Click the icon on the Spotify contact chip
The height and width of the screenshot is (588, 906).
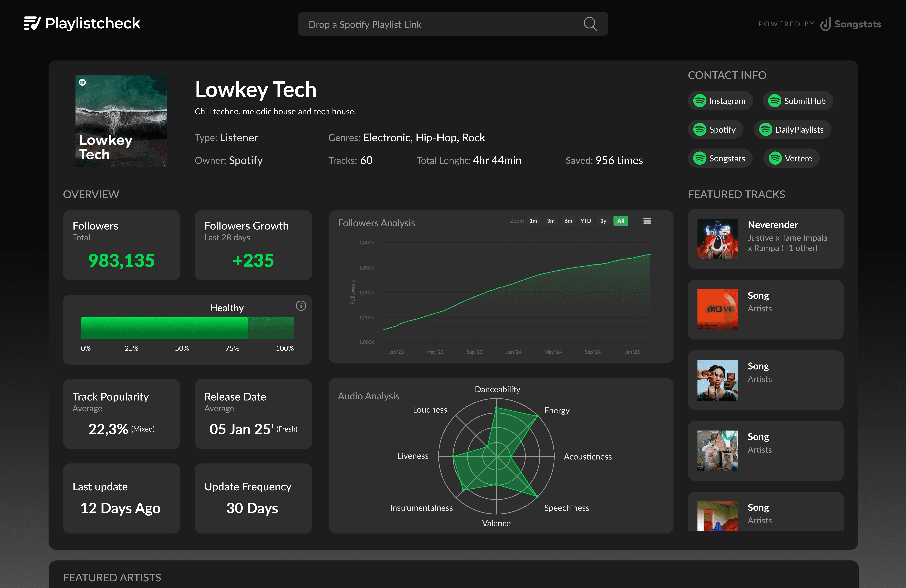click(x=700, y=130)
